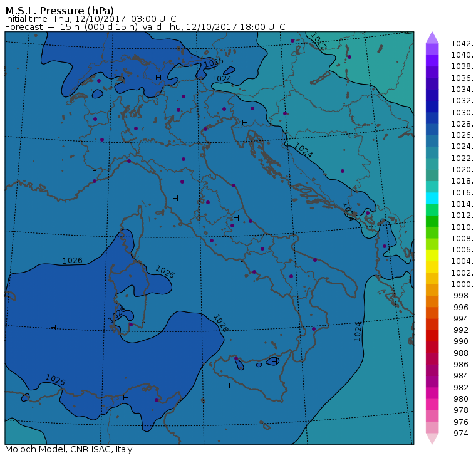This screenshot has width=476, height=458.
Task: Click the purple upward arrow atop the color scale
Action: coord(432,38)
